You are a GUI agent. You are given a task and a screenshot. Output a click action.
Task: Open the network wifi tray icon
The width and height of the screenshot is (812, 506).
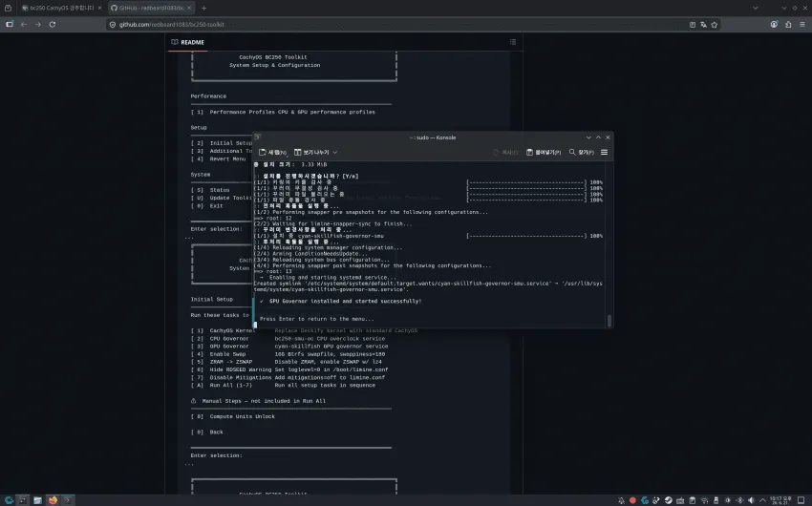click(x=704, y=500)
